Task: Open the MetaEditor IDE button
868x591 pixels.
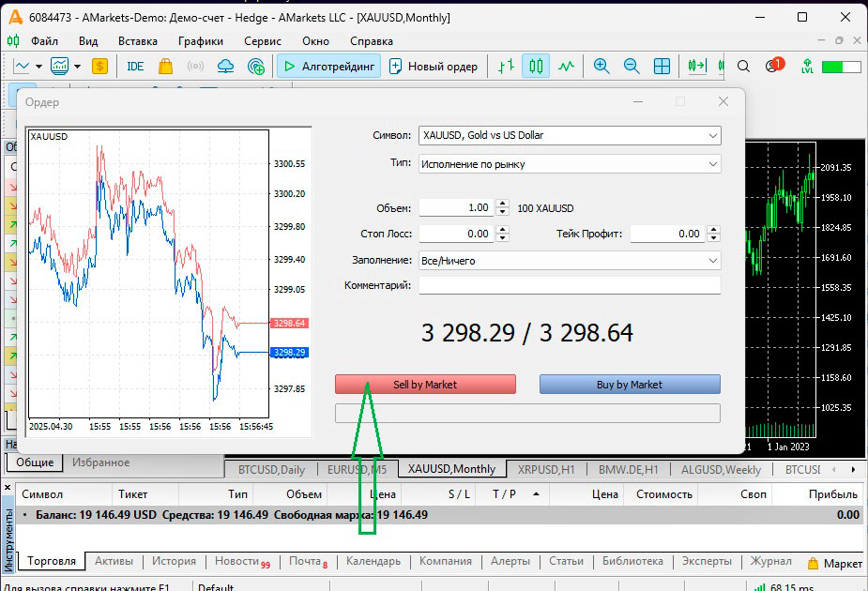Action: 135,67
